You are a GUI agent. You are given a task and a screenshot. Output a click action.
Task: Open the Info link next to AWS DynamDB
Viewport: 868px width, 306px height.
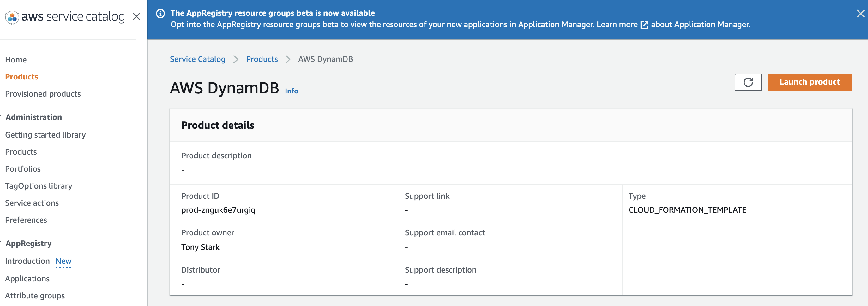pos(291,91)
